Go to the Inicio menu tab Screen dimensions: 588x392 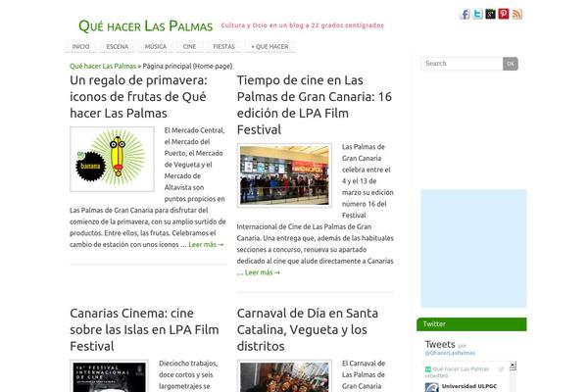(80, 46)
